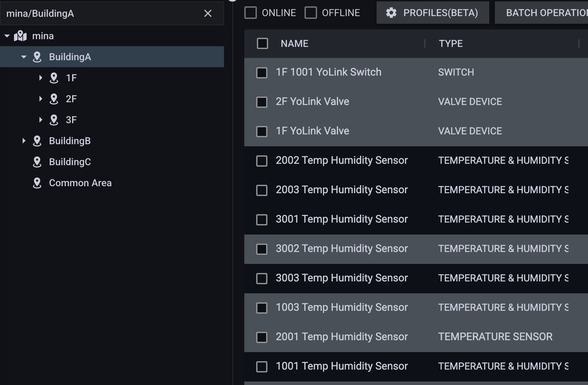
Task: Select the 2001 Temp Humidity Sensor checkbox
Action: pos(262,337)
